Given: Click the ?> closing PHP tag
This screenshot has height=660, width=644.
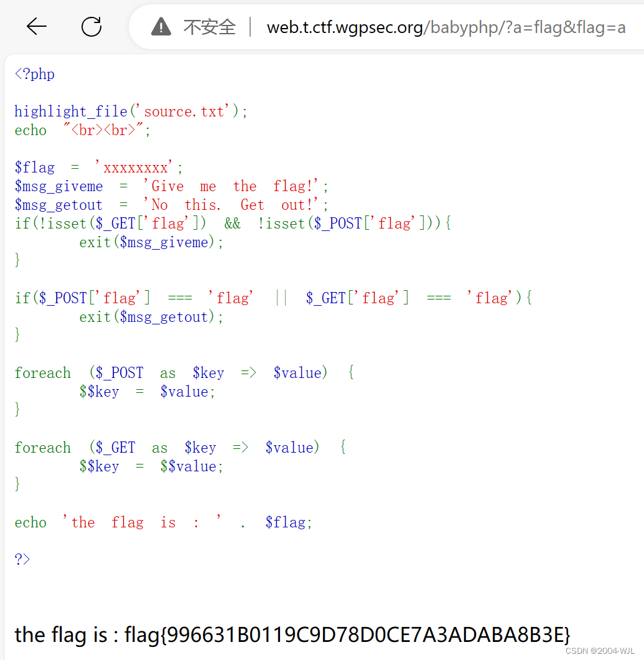Looking at the screenshot, I should click(22, 559).
